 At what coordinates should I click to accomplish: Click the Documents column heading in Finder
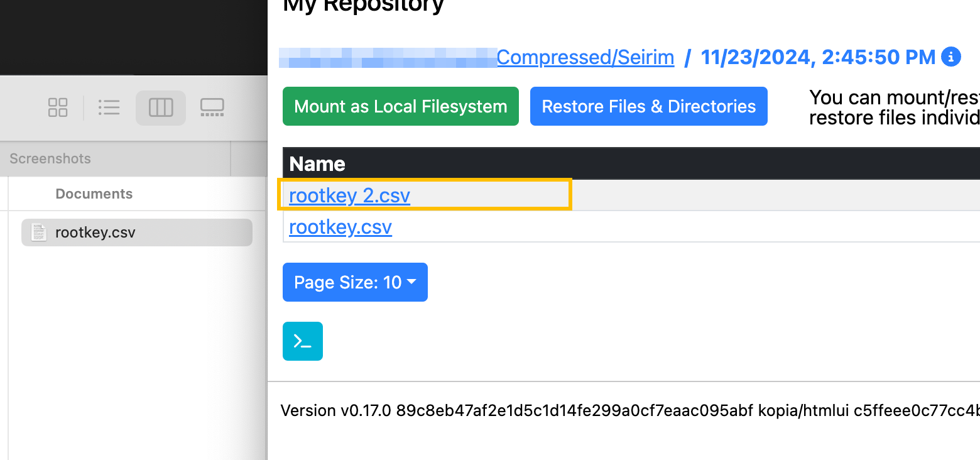[x=94, y=194]
